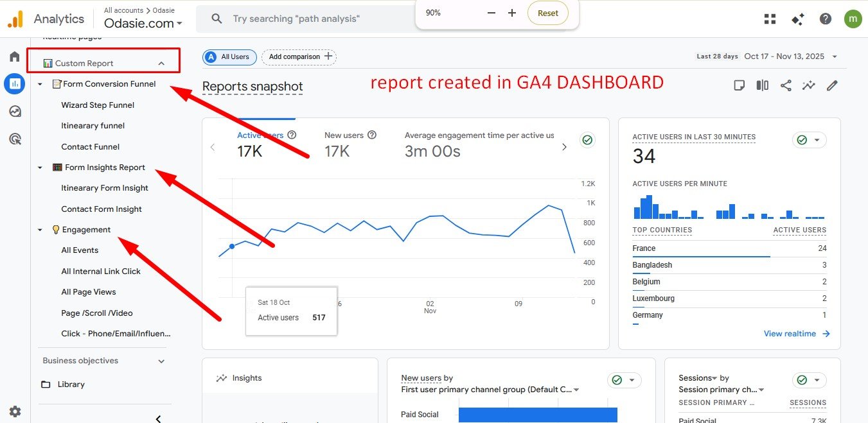The height and width of the screenshot is (423, 868).
Task: Open the date range dropdown Oct 17 - Nov 13
Action: pos(791,56)
